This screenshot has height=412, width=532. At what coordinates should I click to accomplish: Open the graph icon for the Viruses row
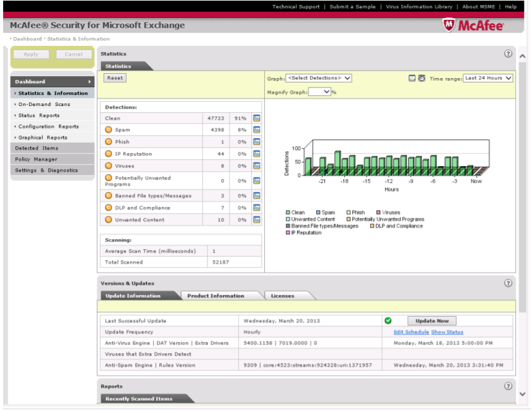tap(256, 165)
